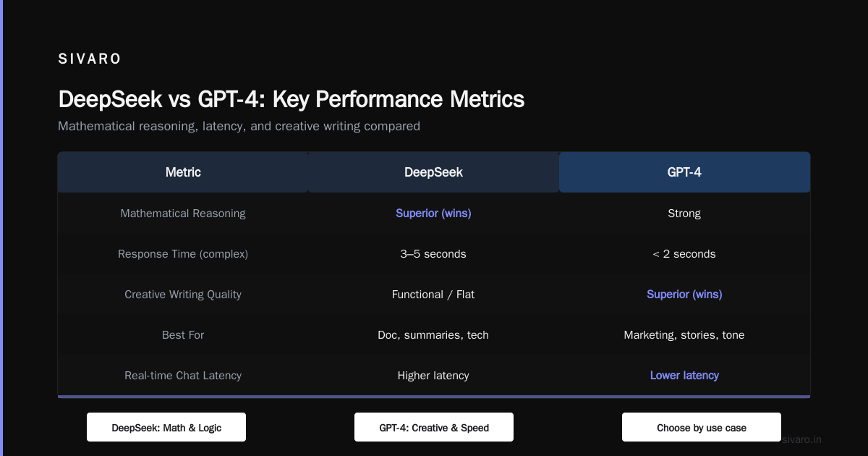The height and width of the screenshot is (456, 868).
Task: Click DeepSeek's math cell 'Superior (wins)'
Action: click(433, 214)
